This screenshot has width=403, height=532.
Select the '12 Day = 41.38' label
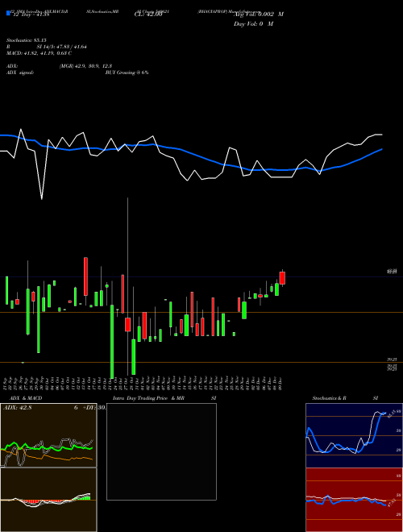coord(31,15)
